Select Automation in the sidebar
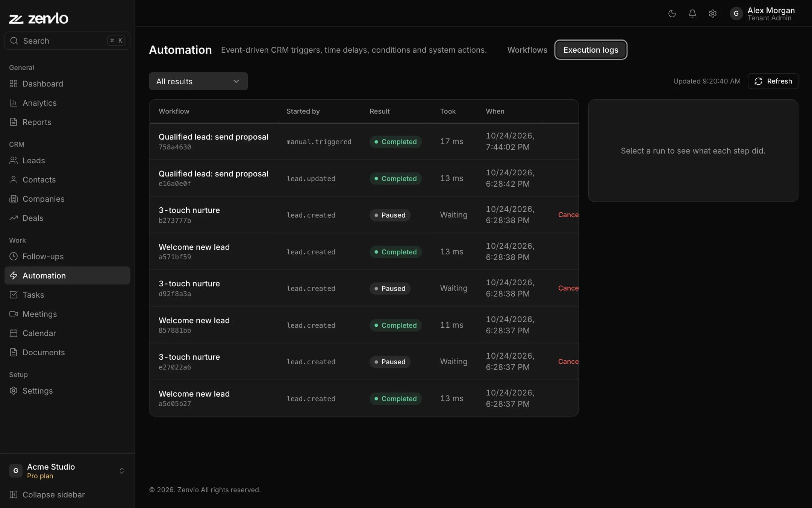 coord(67,275)
